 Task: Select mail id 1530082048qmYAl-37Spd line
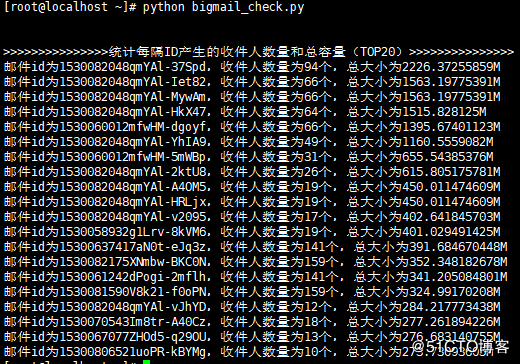click(252, 67)
